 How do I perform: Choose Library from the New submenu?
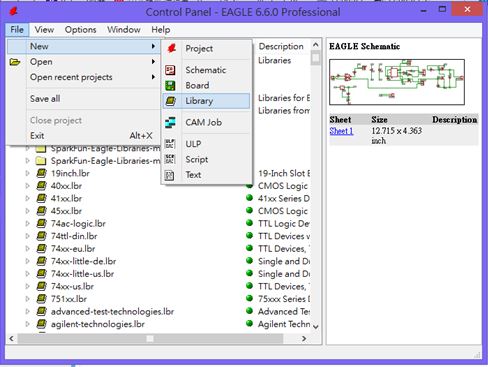206,101
